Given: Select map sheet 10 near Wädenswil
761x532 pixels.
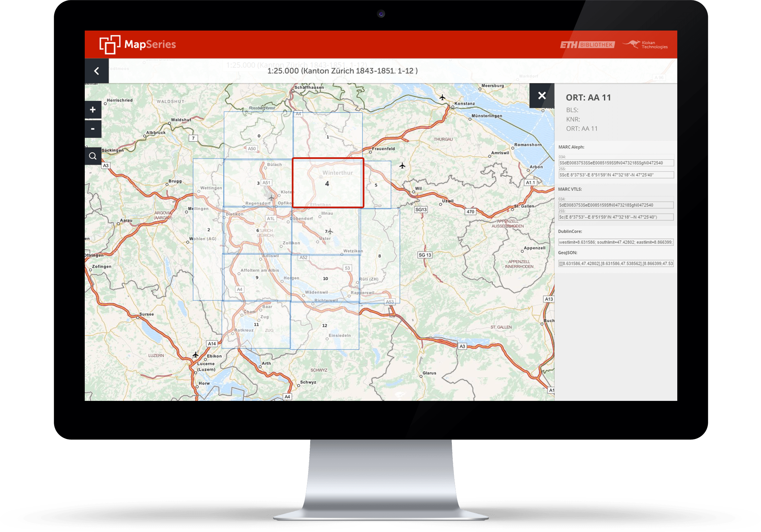Looking at the screenshot, I should pyautogui.click(x=325, y=278).
